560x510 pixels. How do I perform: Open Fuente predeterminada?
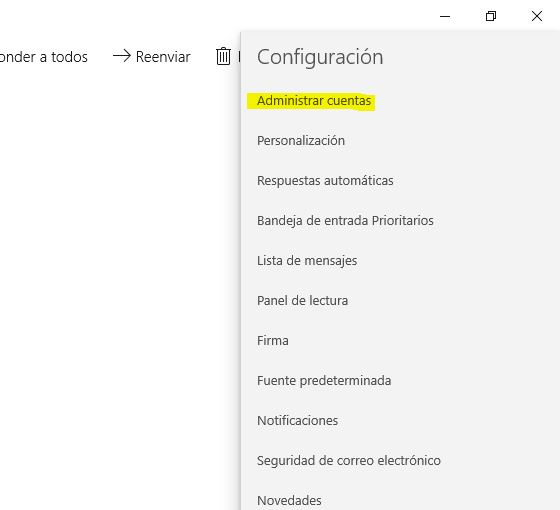(x=324, y=381)
